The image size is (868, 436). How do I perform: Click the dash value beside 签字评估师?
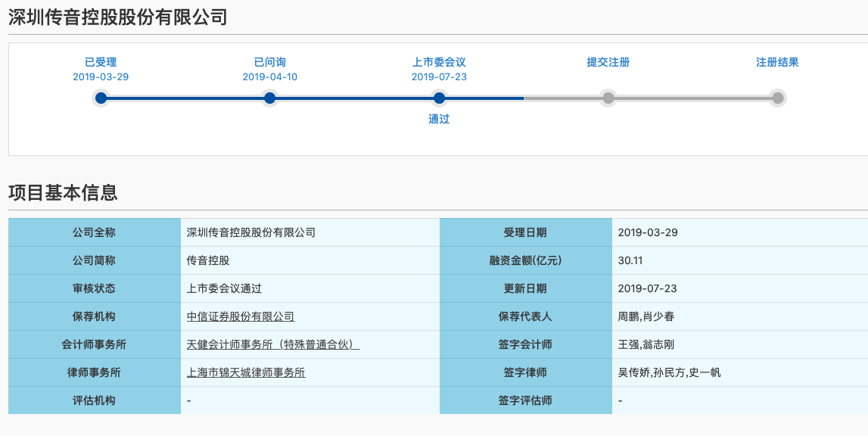(620, 400)
